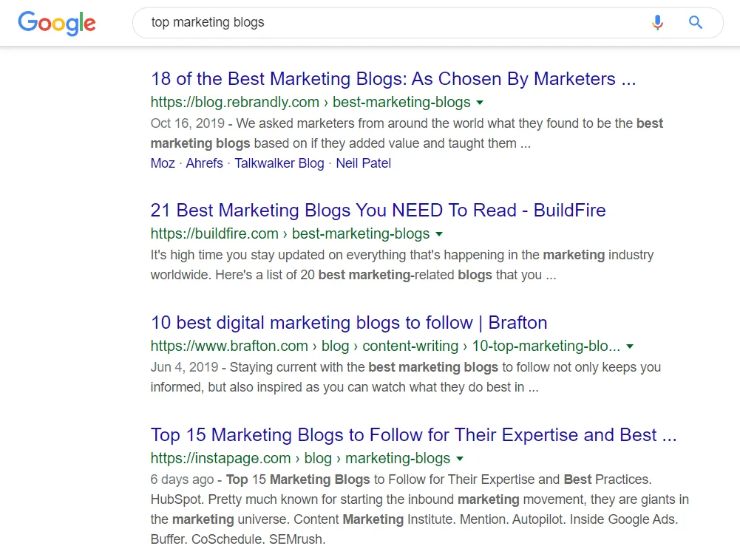Screen dimensions: 740x560
Task: Click the '6 days ago' snippet text
Action: click(x=182, y=479)
